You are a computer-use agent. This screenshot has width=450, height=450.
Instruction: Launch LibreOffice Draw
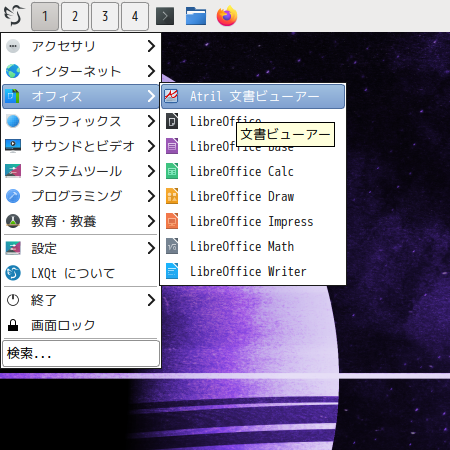click(x=253, y=196)
